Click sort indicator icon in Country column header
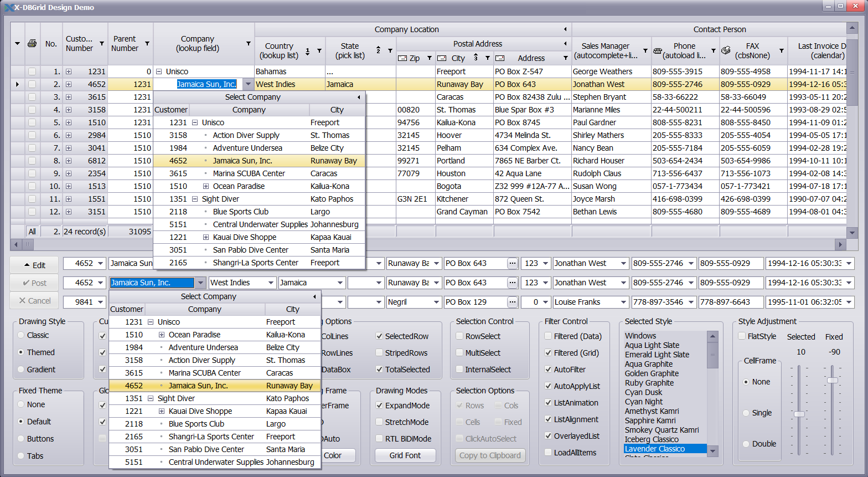Screen dimensions: 868x477 click(x=308, y=50)
